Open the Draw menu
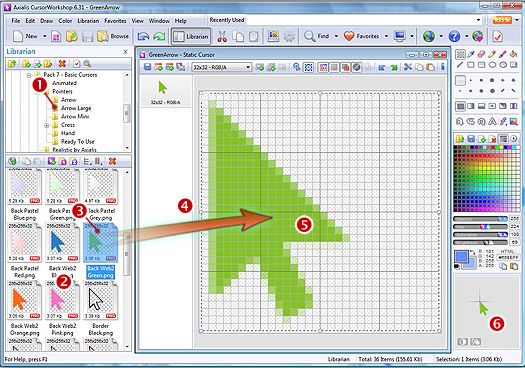 47,21
